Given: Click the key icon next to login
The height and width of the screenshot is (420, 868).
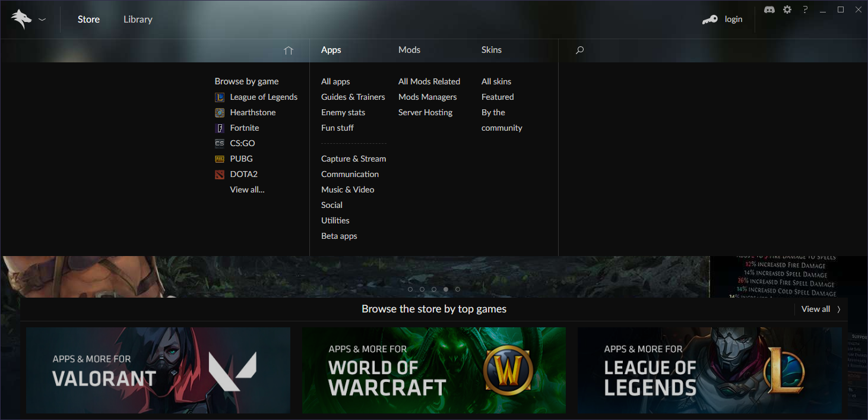Looking at the screenshot, I should coord(709,20).
